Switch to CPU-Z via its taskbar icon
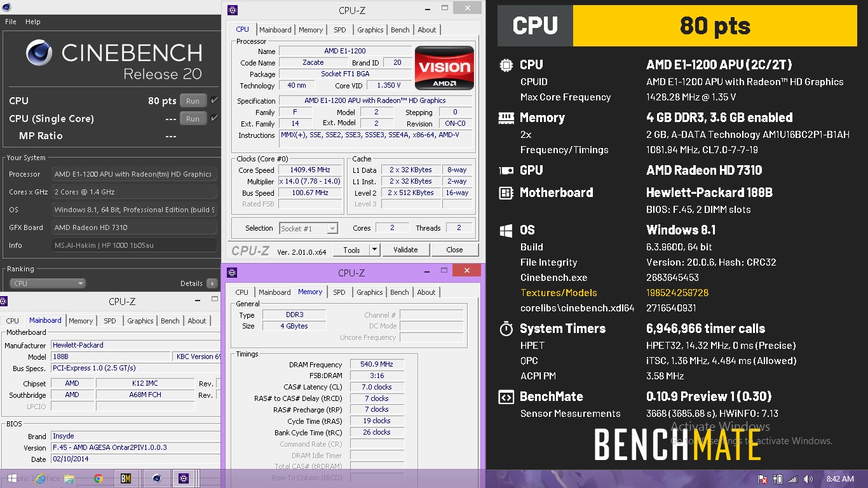The image size is (868, 488). [x=184, y=478]
